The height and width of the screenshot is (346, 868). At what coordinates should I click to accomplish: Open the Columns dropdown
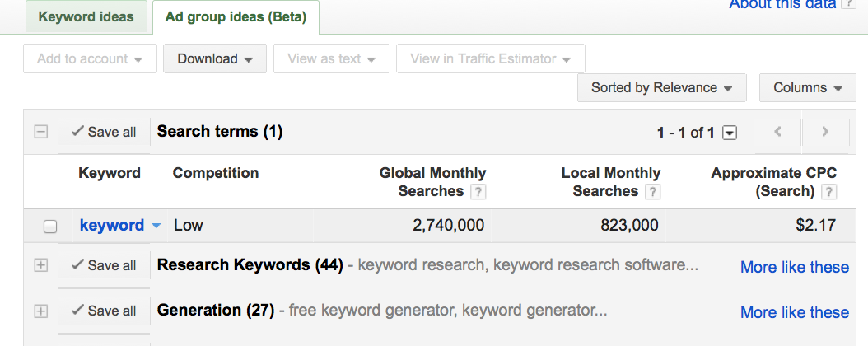pyautogui.click(x=808, y=87)
